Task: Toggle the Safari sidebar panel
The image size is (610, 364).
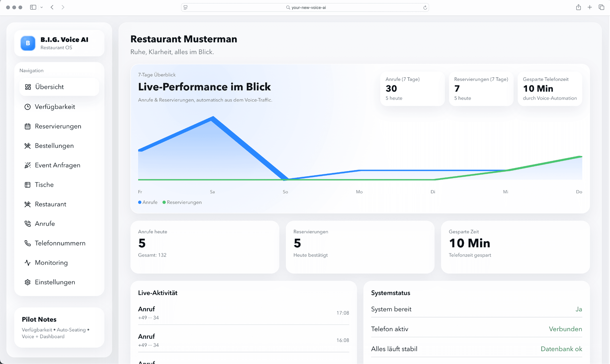Action: [x=33, y=7]
